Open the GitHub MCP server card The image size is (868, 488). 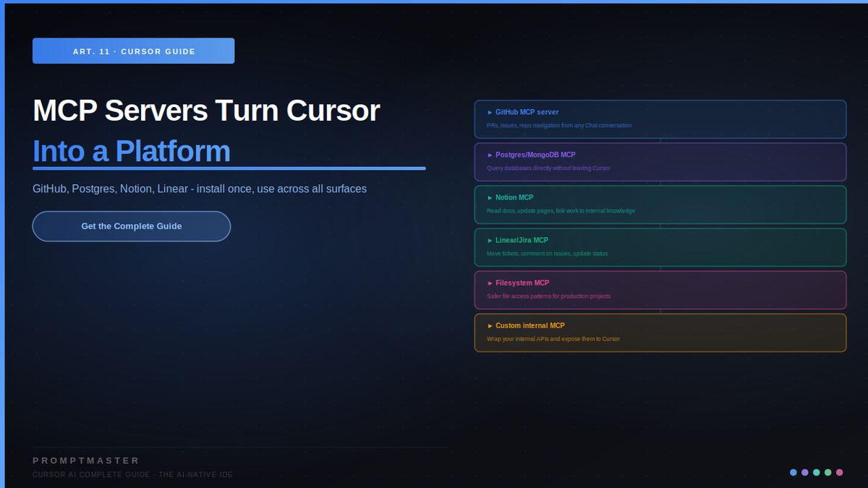[x=660, y=119]
